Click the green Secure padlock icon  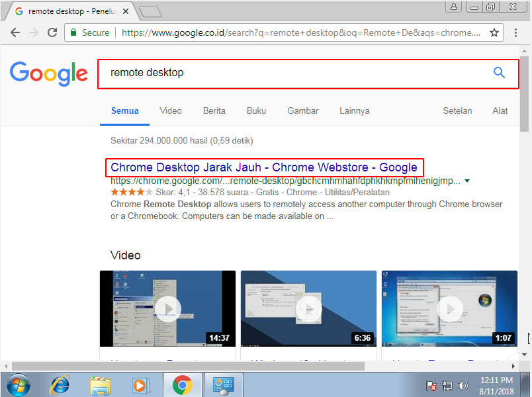pos(73,32)
